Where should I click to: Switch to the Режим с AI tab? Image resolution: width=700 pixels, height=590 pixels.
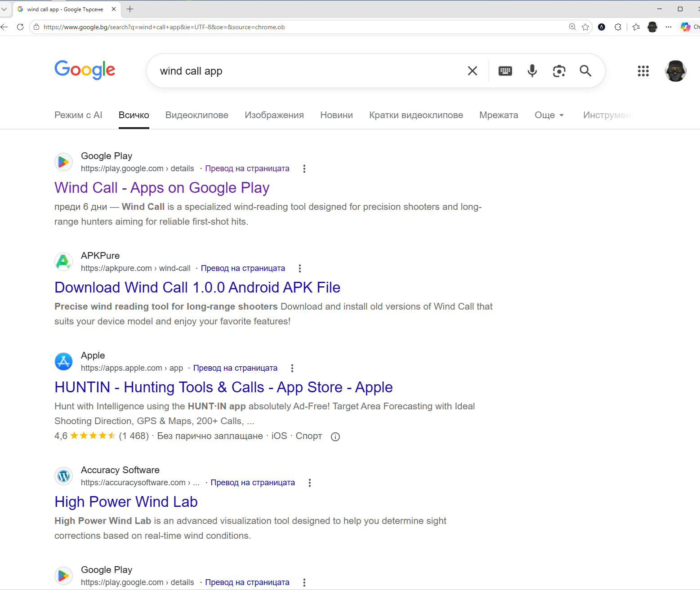78,115
